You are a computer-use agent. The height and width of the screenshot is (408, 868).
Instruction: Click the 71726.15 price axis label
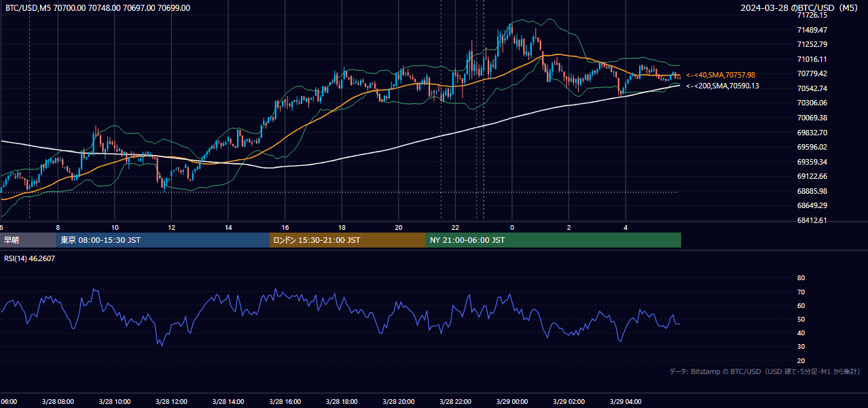pos(812,15)
